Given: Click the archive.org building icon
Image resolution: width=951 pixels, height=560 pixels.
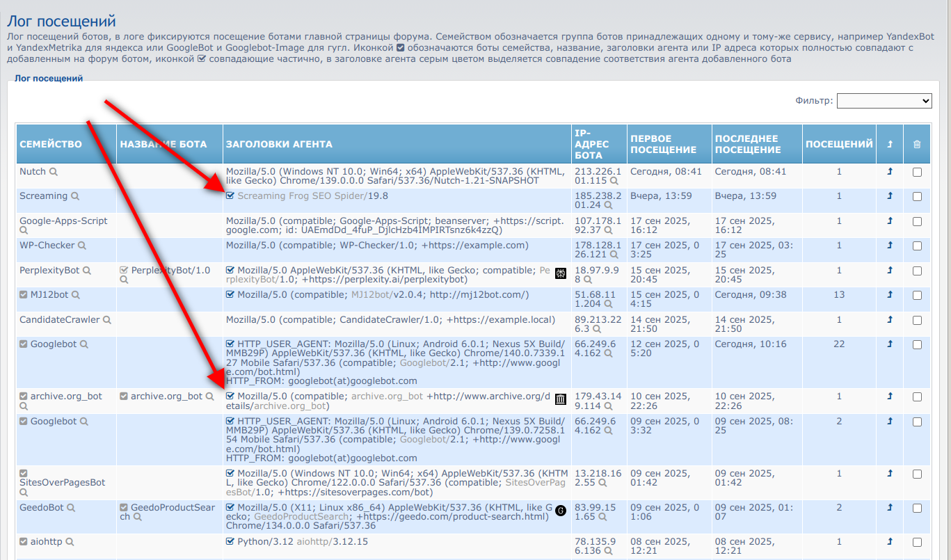Looking at the screenshot, I should [561, 399].
